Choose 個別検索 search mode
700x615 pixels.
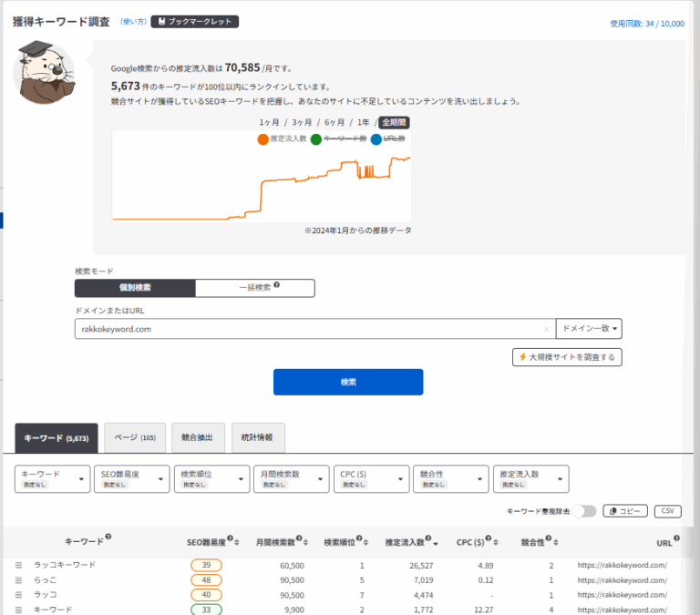point(135,288)
